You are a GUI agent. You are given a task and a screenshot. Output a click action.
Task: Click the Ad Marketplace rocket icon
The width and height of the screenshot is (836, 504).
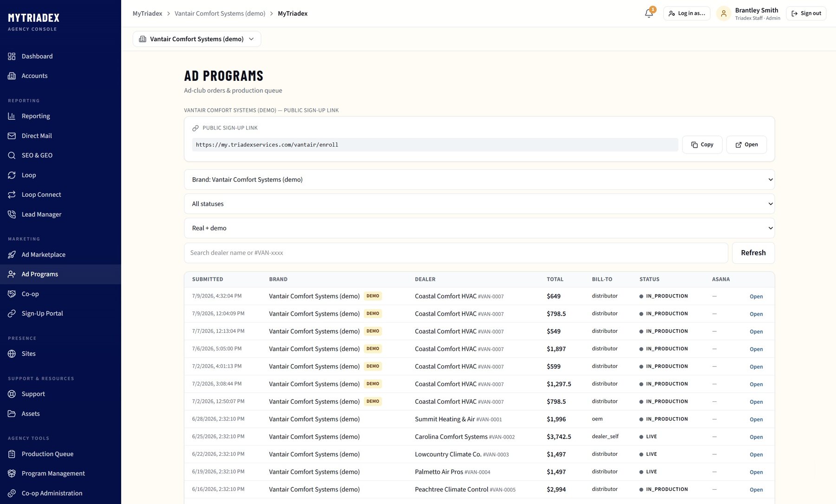(12, 255)
